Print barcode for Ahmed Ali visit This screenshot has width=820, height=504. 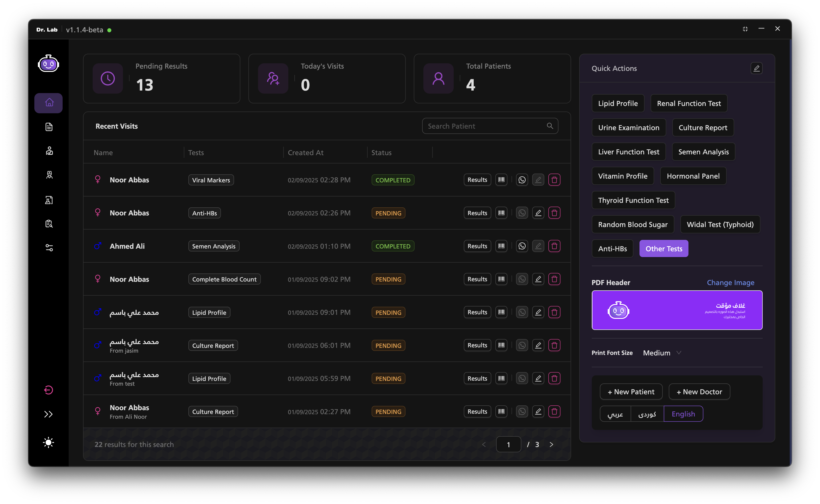(x=501, y=246)
